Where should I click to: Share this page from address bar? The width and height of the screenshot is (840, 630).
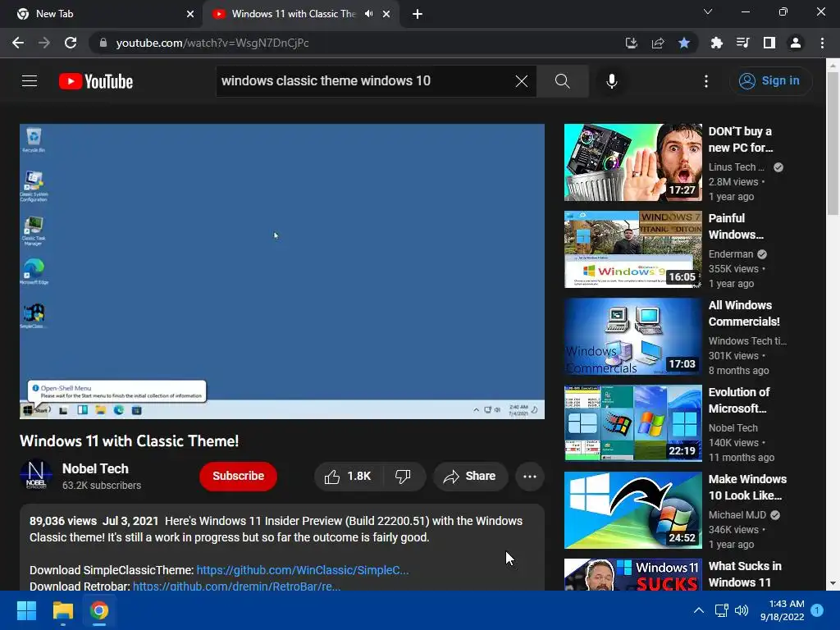658,43
